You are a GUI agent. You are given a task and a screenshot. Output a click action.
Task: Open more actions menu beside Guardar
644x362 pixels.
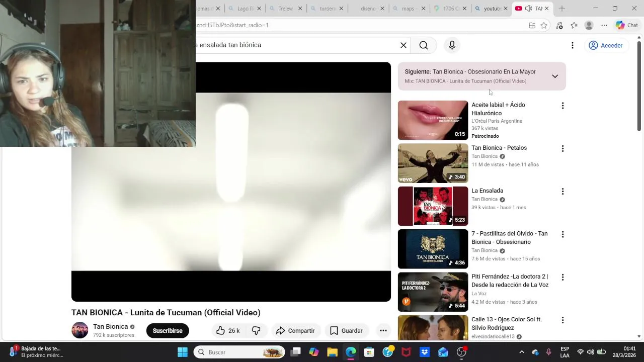click(x=383, y=330)
